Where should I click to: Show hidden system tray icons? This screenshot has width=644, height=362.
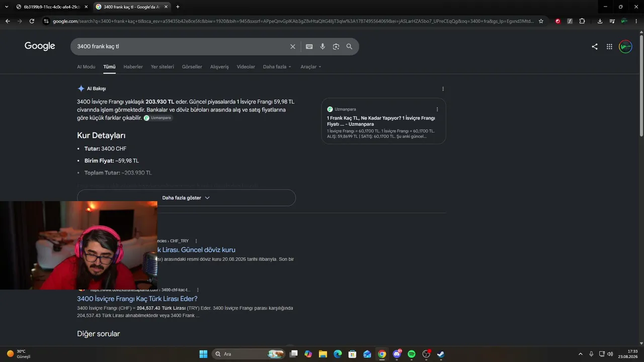pos(580,354)
